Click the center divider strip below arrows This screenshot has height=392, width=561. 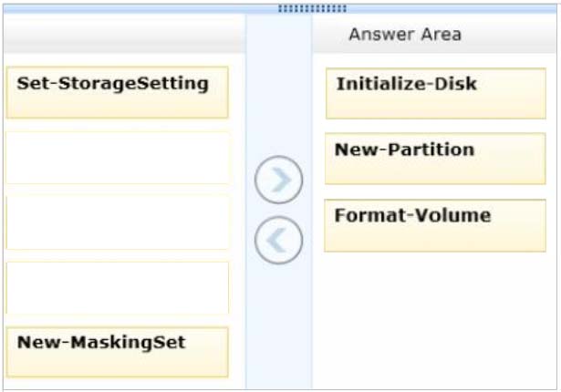click(x=279, y=327)
